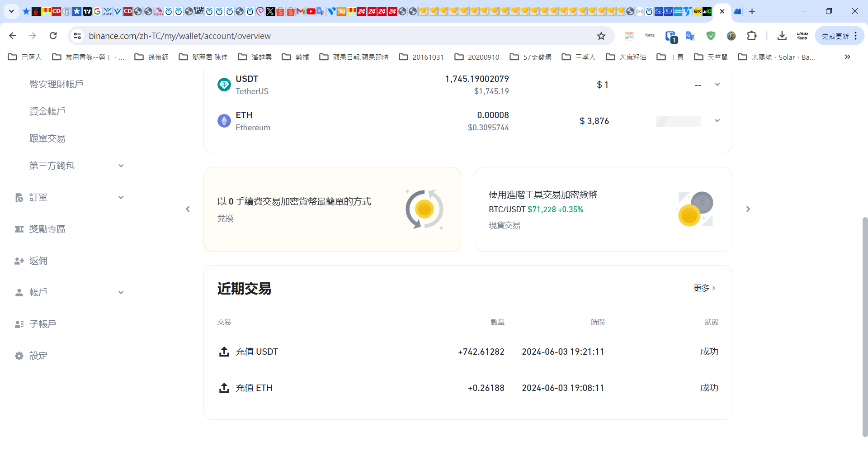
Task: Expand the 訂單 sidebar section
Action: click(121, 197)
